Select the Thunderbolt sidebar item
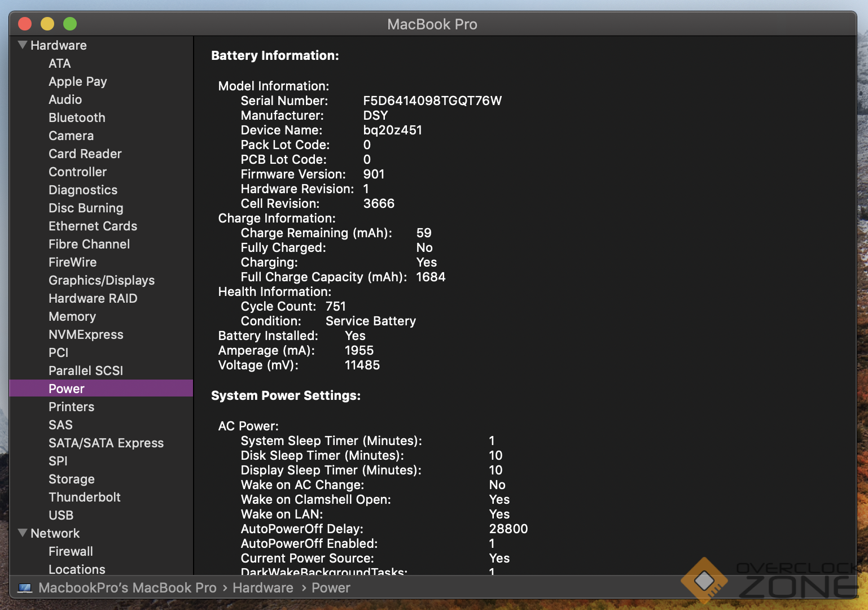868x610 pixels. [85, 497]
